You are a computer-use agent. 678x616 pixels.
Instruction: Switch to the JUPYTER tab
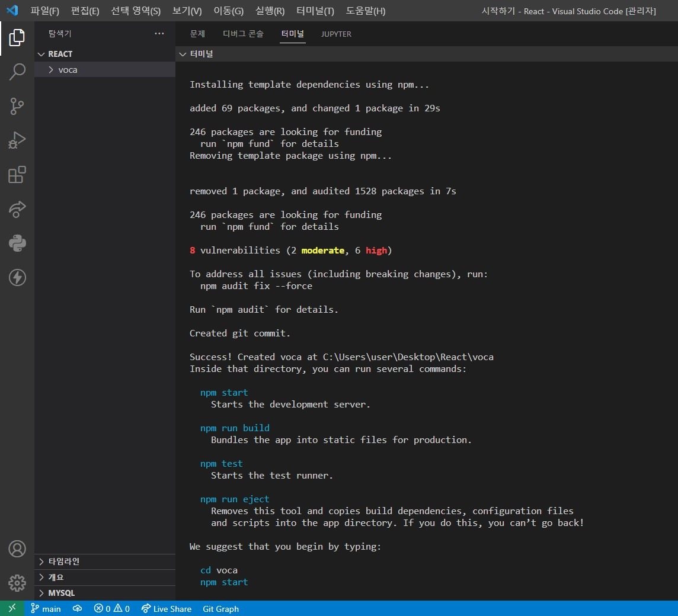pos(336,34)
